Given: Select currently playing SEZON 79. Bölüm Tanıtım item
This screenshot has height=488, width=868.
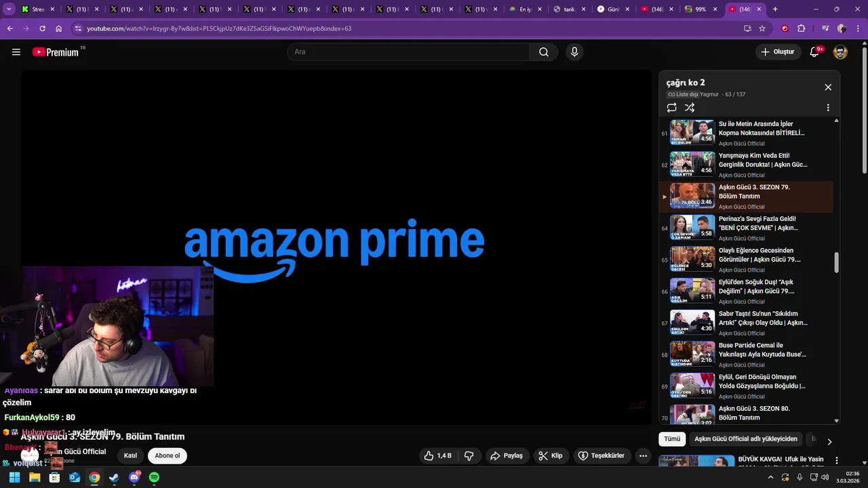Looking at the screenshot, I should [746, 197].
